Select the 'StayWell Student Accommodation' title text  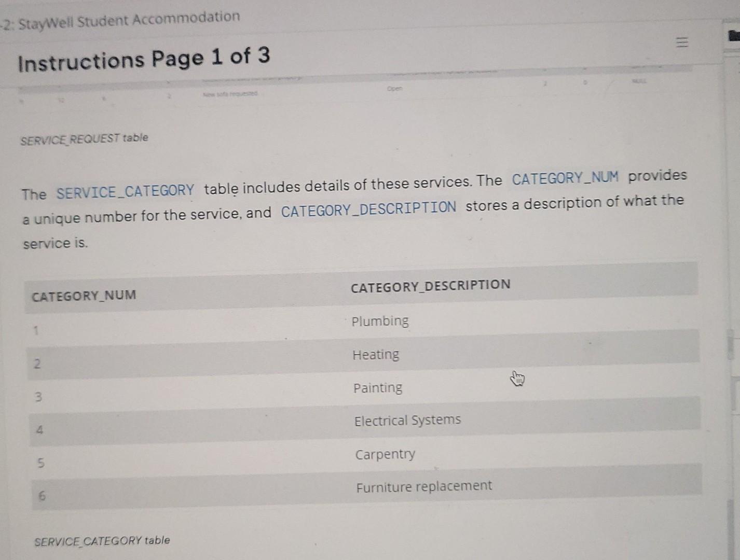(x=129, y=20)
